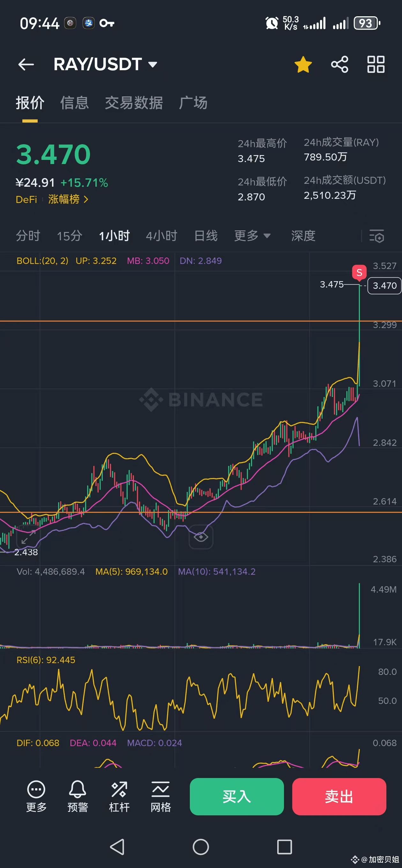Open chart indicator settings icon

click(x=377, y=236)
